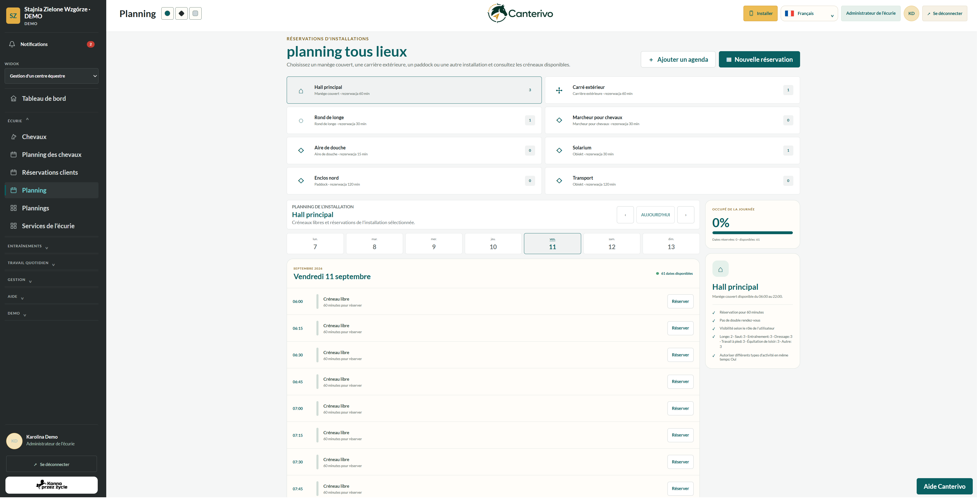Open the KD user avatar in header

911,13
